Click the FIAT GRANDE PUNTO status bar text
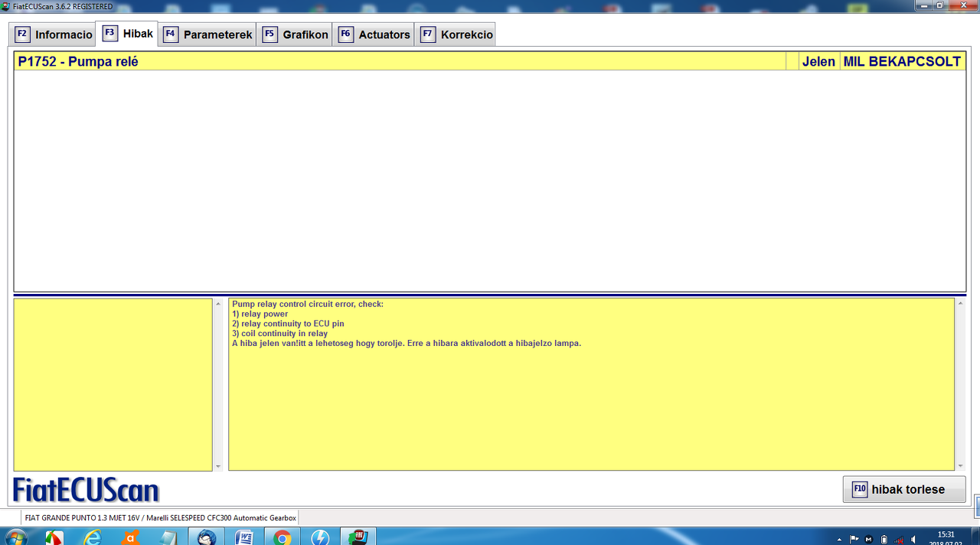The height and width of the screenshot is (545, 980). [x=160, y=517]
